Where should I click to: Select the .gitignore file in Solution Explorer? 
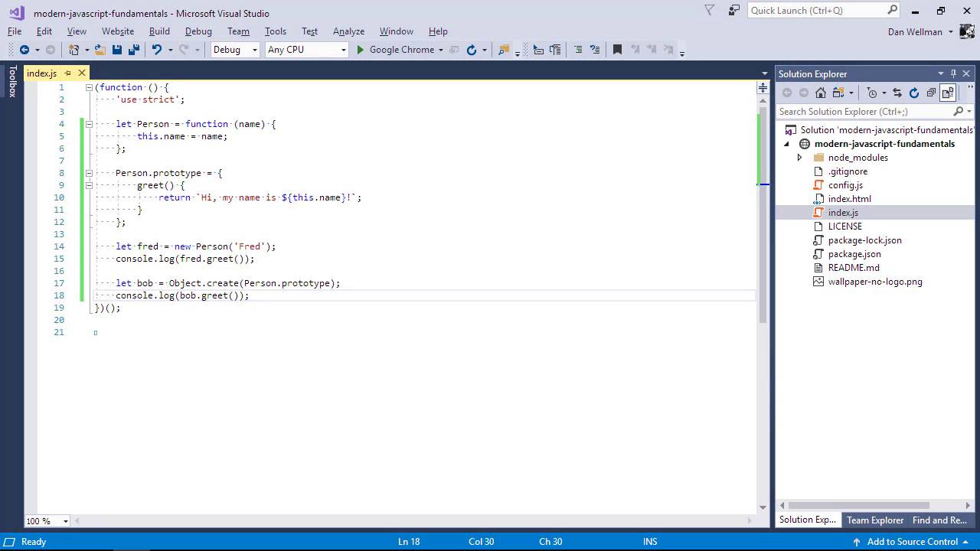click(848, 171)
